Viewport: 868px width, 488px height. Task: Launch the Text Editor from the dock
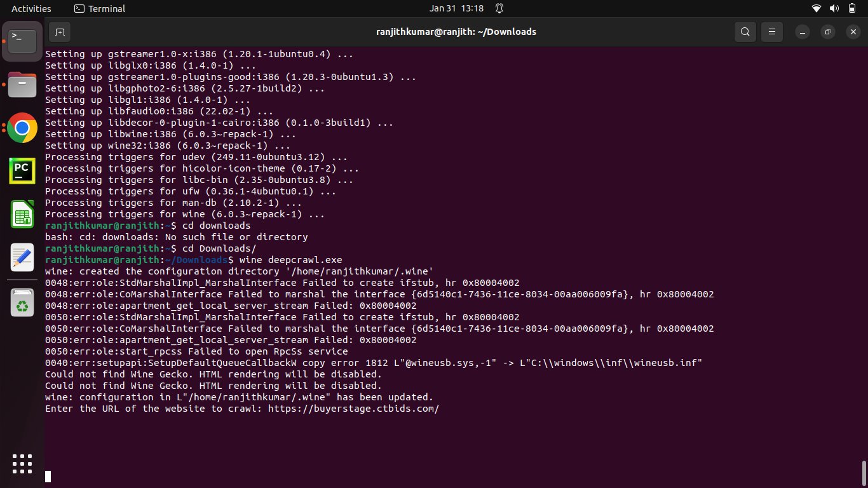click(x=22, y=257)
